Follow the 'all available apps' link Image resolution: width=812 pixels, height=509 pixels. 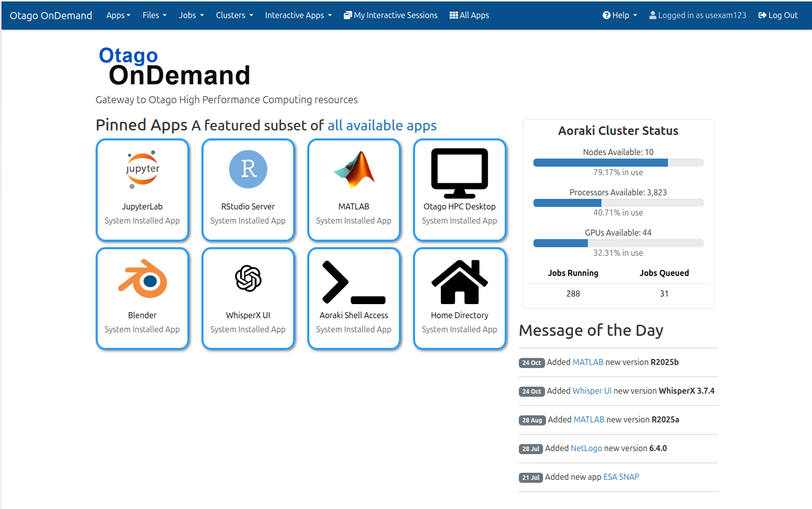(x=382, y=125)
